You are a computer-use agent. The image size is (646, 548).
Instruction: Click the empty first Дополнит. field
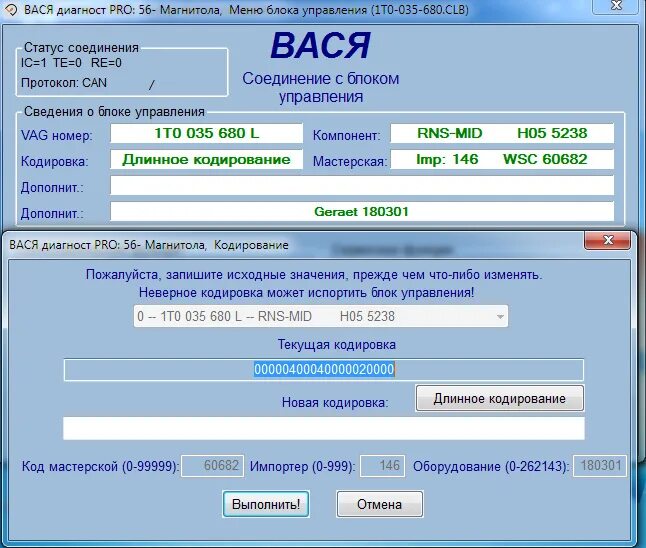point(362,185)
